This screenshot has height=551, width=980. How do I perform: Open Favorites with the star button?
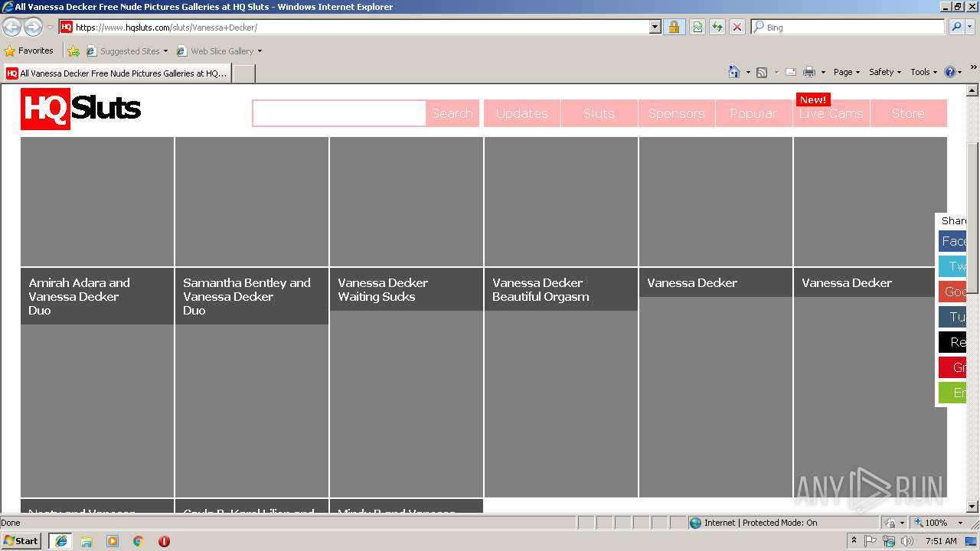coord(29,51)
